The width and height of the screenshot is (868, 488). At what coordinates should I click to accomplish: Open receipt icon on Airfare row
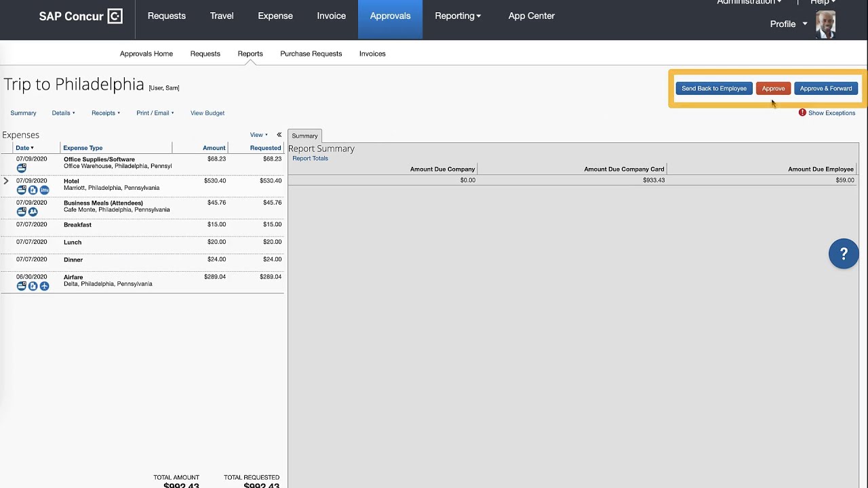[x=33, y=286]
